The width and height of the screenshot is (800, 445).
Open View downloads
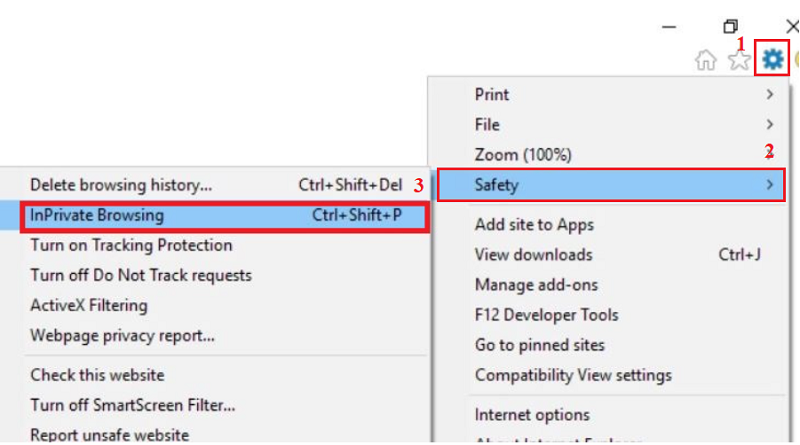[534, 255]
